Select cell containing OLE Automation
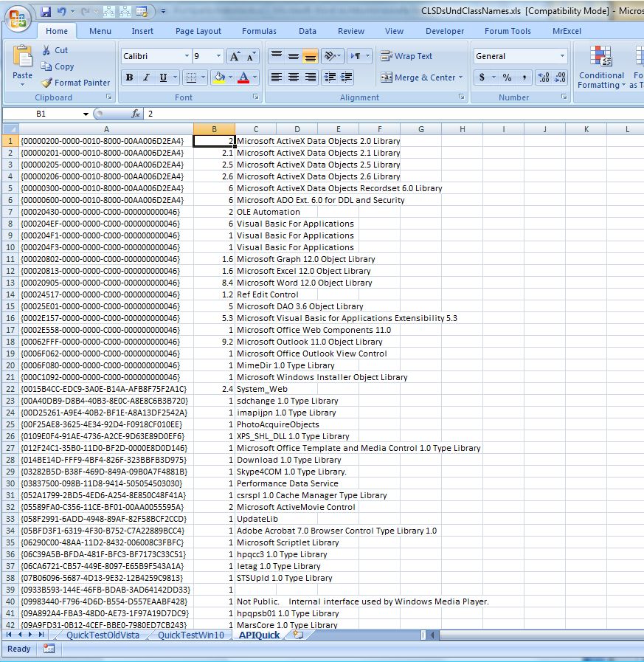Viewport: 644px width, 662px height. click(256, 212)
